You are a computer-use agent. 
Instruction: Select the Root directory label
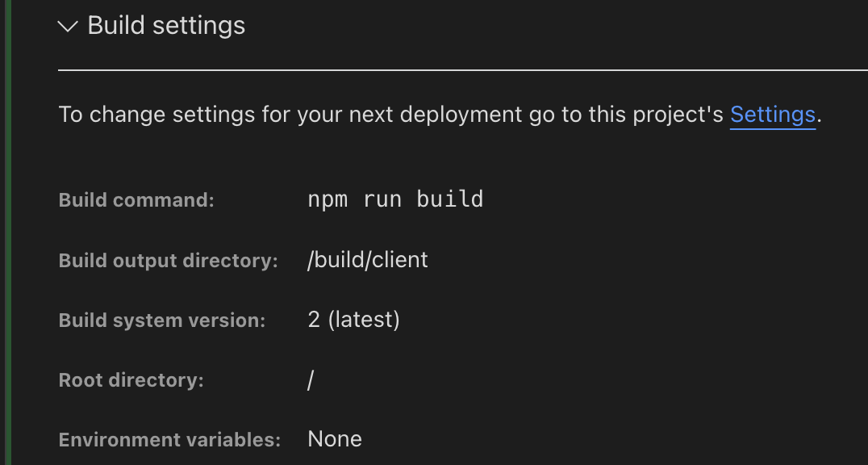(x=131, y=379)
